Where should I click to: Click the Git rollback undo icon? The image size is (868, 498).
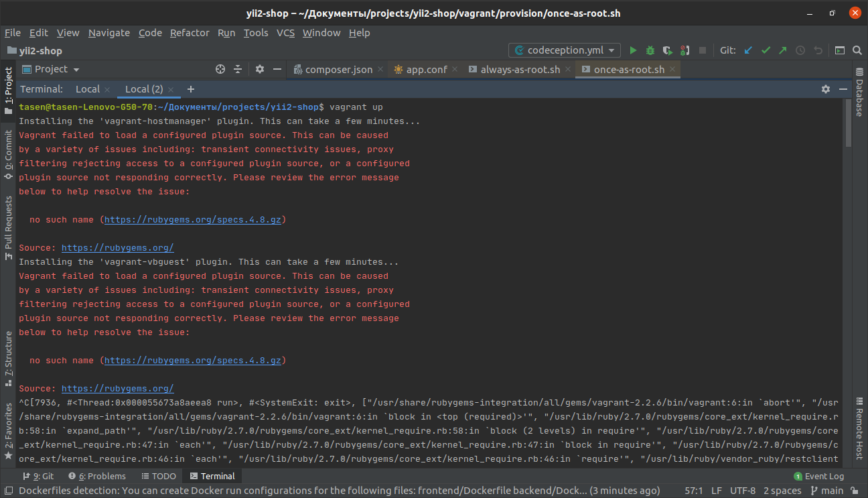(x=818, y=50)
